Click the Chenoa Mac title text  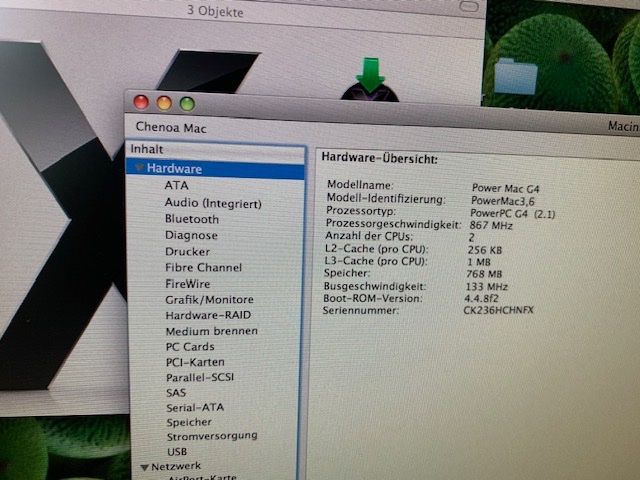pos(171,128)
